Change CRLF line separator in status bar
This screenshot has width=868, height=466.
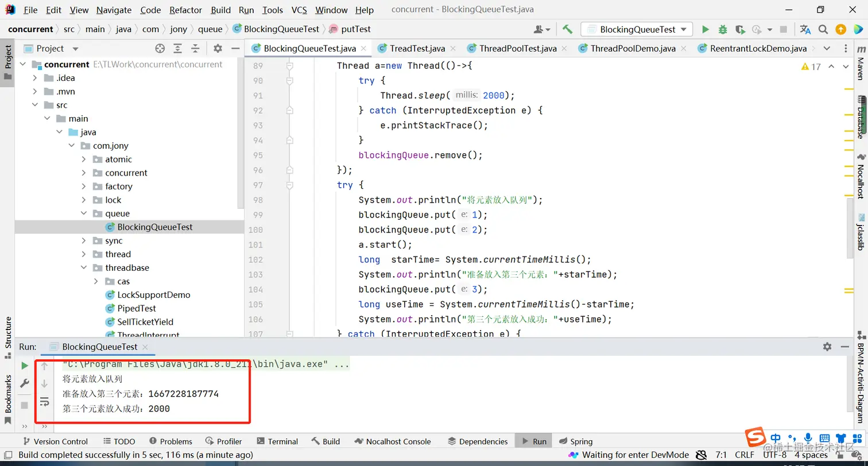coord(745,455)
